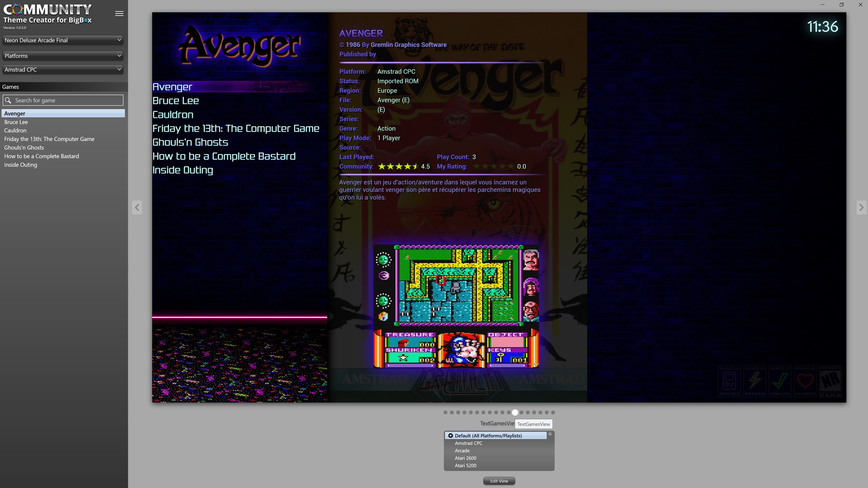Image resolution: width=868 pixels, height=488 pixels.
Task: Click the Marked as Completed badge
Action: tap(780, 381)
